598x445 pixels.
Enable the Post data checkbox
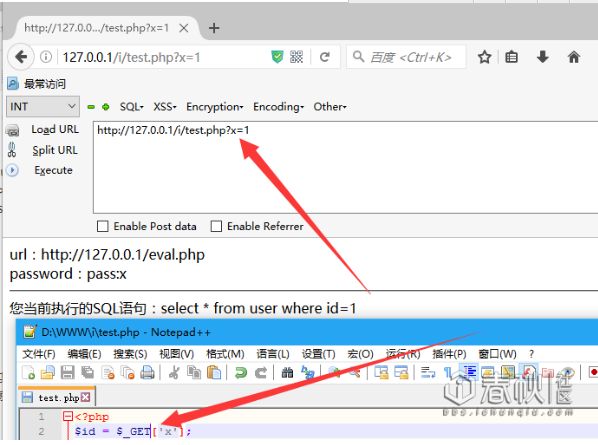[x=103, y=226]
